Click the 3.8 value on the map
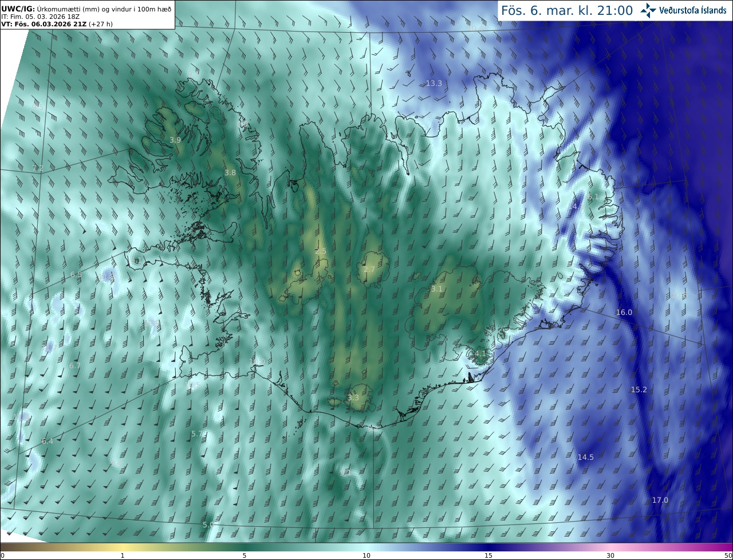 point(230,172)
